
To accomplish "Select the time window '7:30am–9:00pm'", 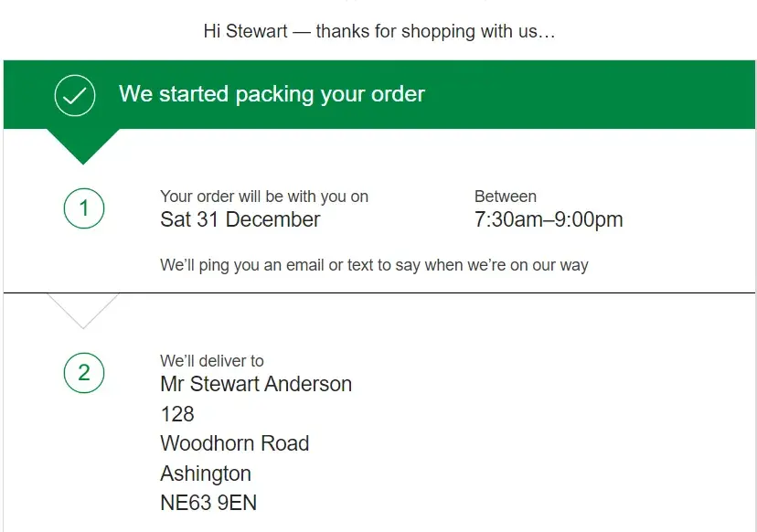I will point(549,220).
